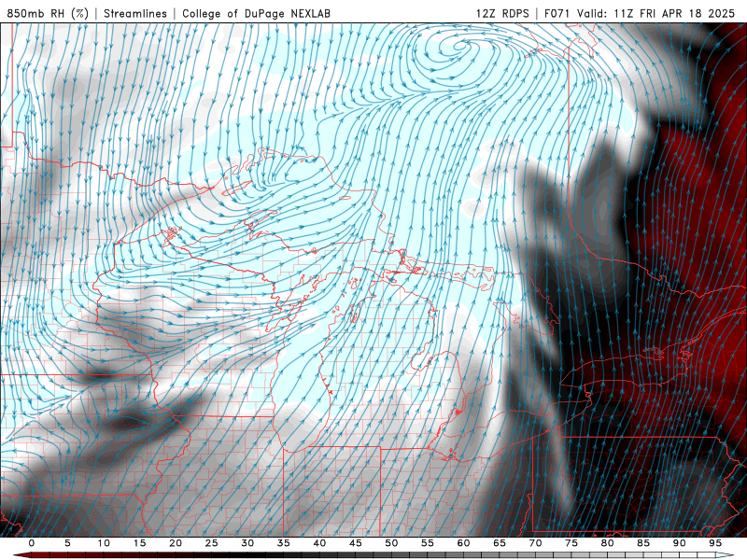747x560 pixels.
Task: Click the colorbar label '85'
Action: coord(643,543)
